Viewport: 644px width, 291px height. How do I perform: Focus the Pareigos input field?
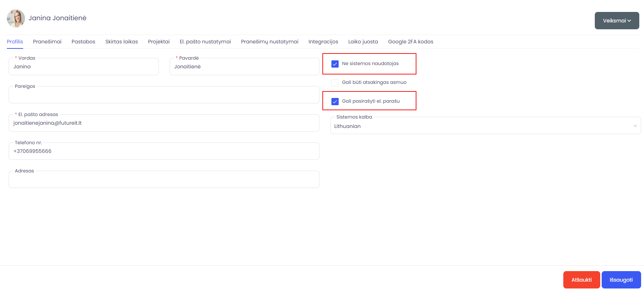point(164,95)
